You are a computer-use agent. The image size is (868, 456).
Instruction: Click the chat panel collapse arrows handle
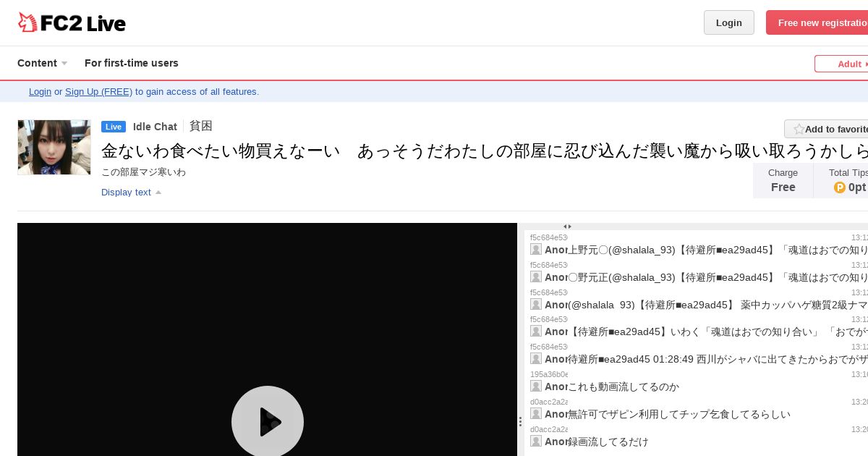pyautogui.click(x=567, y=227)
